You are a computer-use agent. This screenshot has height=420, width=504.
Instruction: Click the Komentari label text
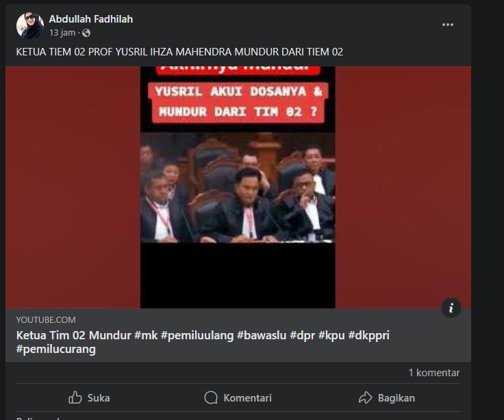tap(247, 398)
